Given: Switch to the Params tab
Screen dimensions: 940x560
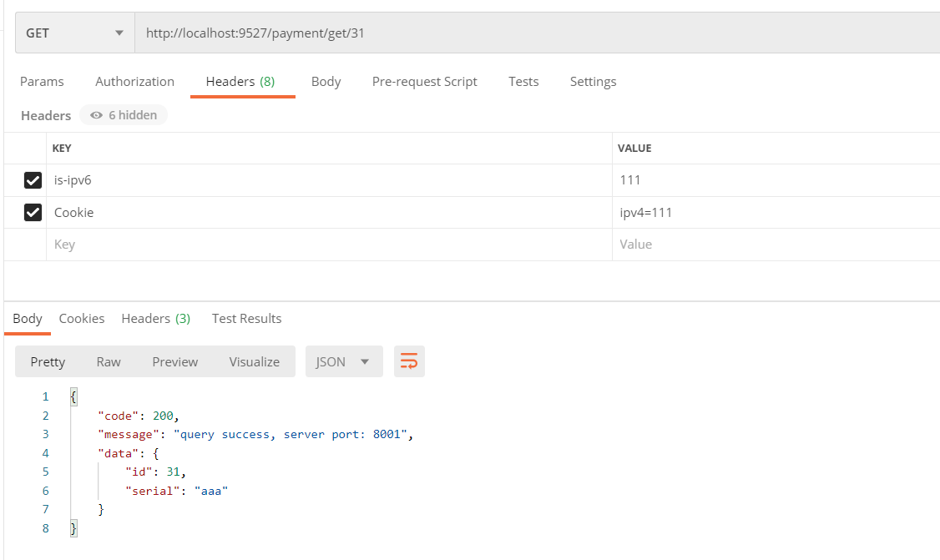Looking at the screenshot, I should coord(42,82).
